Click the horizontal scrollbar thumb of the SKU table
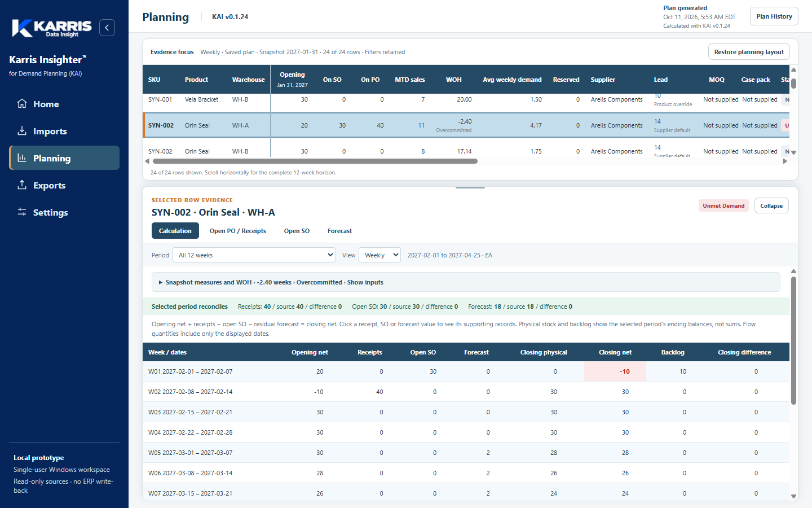The height and width of the screenshot is (508, 812). pyautogui.click(x=315, y=161)
